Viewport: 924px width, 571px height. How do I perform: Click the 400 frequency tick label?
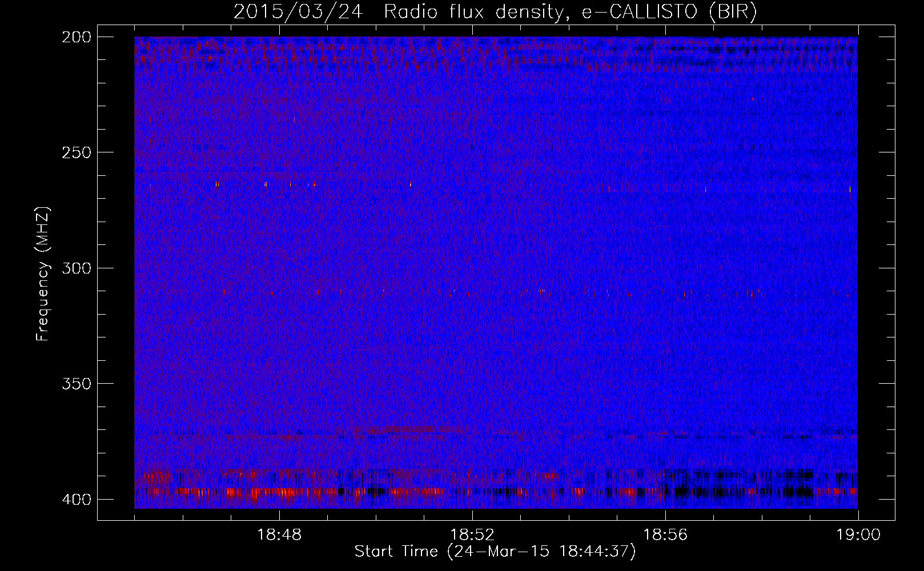tap(76, 500)
